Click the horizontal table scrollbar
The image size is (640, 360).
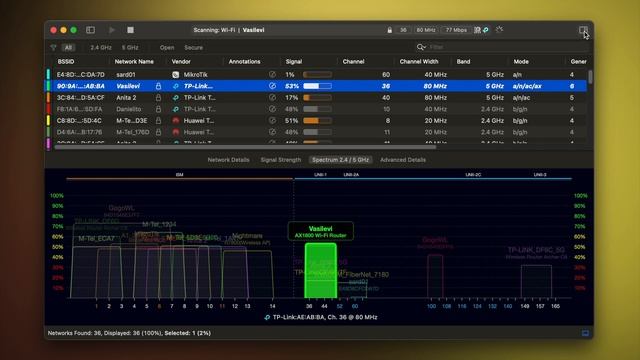click(x=245, y=147)
